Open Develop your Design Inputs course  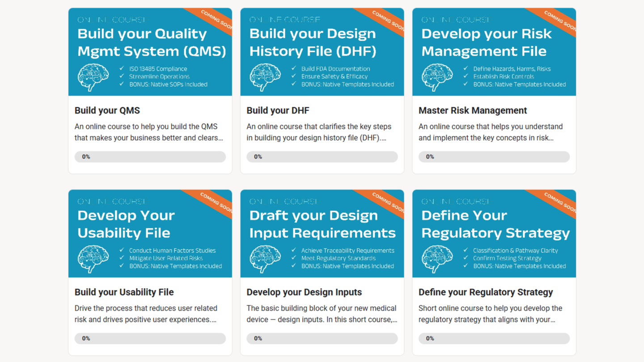(x=304, y=292)
